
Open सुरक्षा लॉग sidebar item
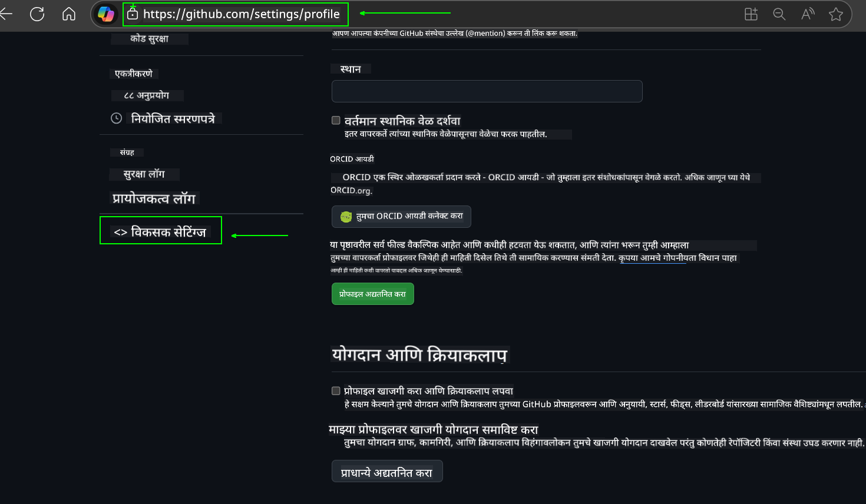(x=144, y=174)
